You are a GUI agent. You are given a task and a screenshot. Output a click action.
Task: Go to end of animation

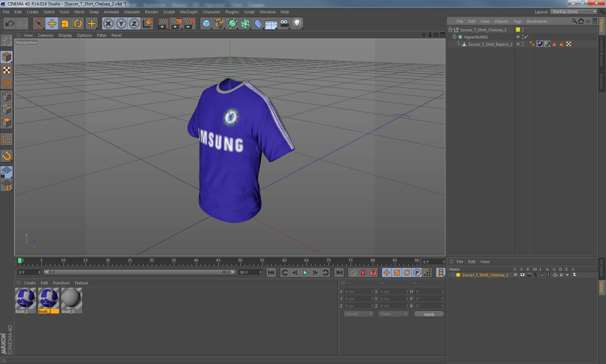coord(339,272)
